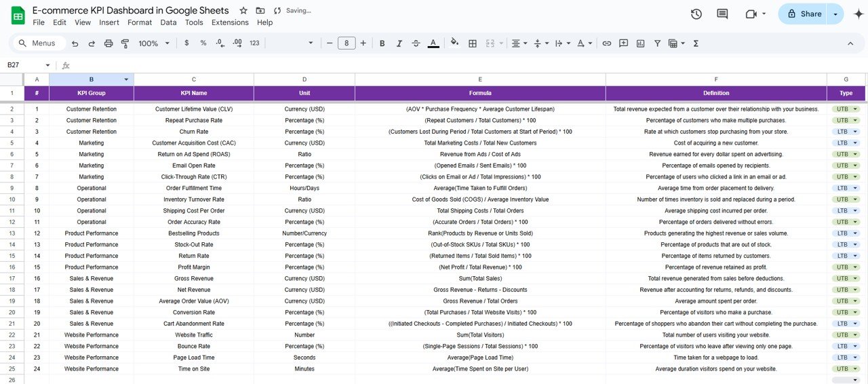Create a filter
This screenshot has width=868, height=384.
[x=657, y=43]
